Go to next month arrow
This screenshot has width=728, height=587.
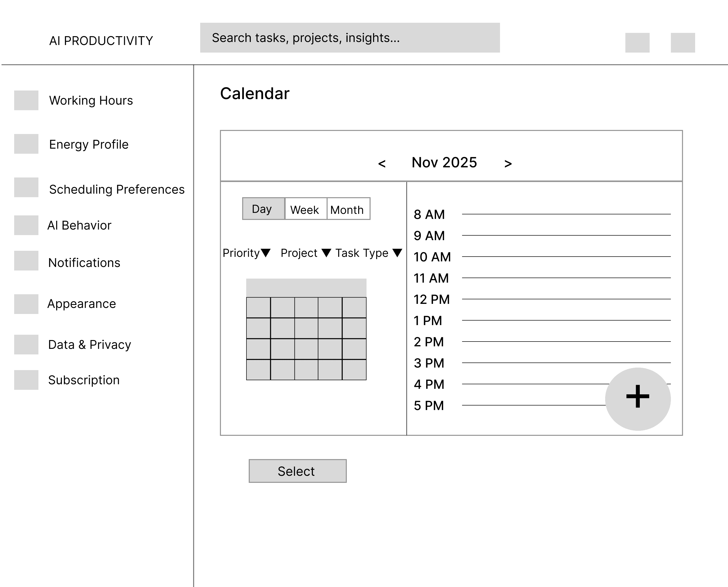pos(508,164)
